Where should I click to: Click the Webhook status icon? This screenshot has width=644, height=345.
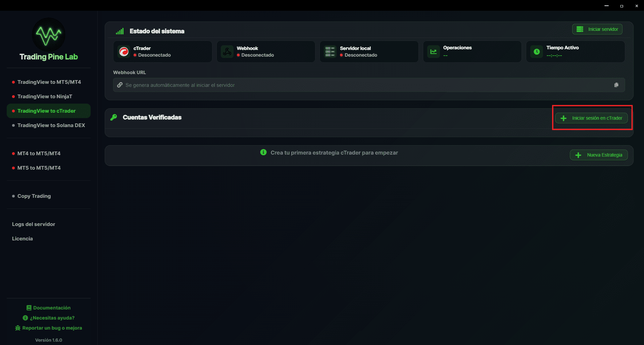[x=227, y=51]
